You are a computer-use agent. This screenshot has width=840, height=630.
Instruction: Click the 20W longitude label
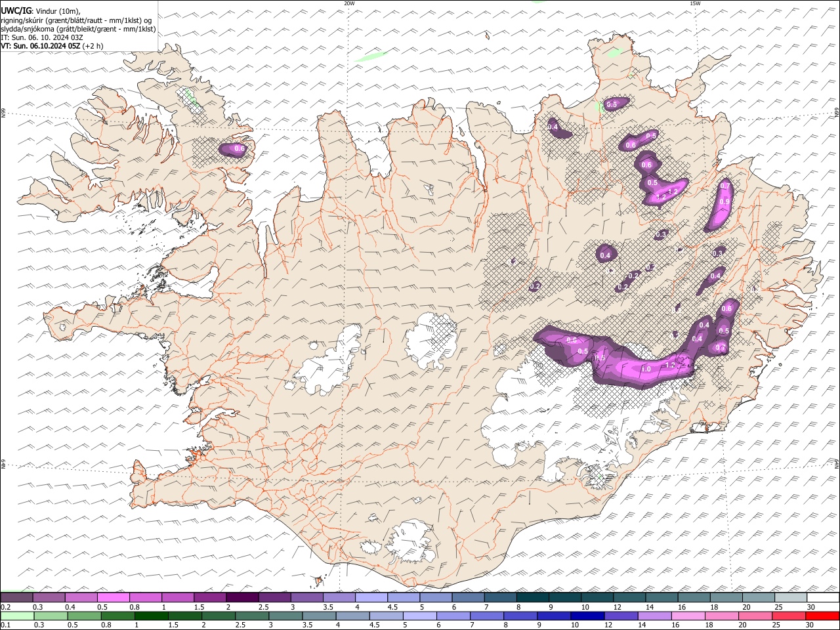coord(349,3)
